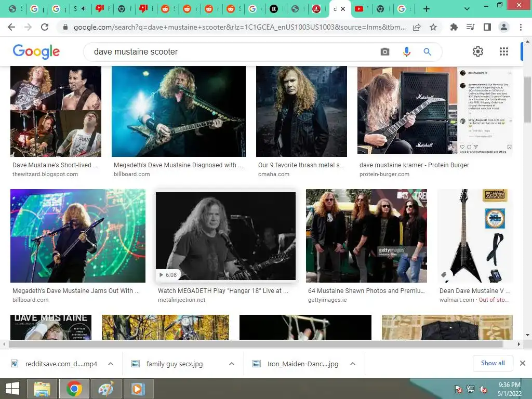The image size is (532, 399).
Task: Open a new tab with the plus button
Action: pyautogui.click(x=427, y=9)
